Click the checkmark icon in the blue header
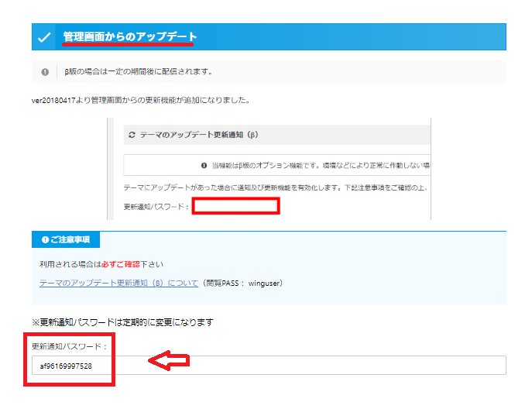This screenshot has width=532, height=409. tap(44, 37)
